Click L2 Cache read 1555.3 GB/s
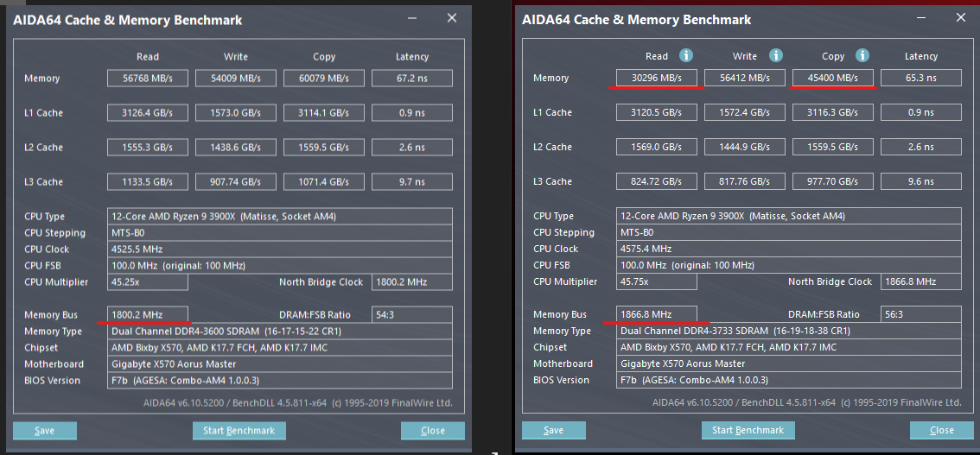 (x=148, y=148)
